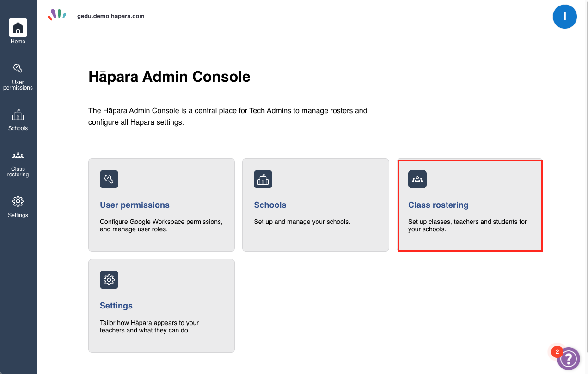Click the gedu.demo.hapara.com domain label
Screen dimensions: 588x374
click(110, 16)
